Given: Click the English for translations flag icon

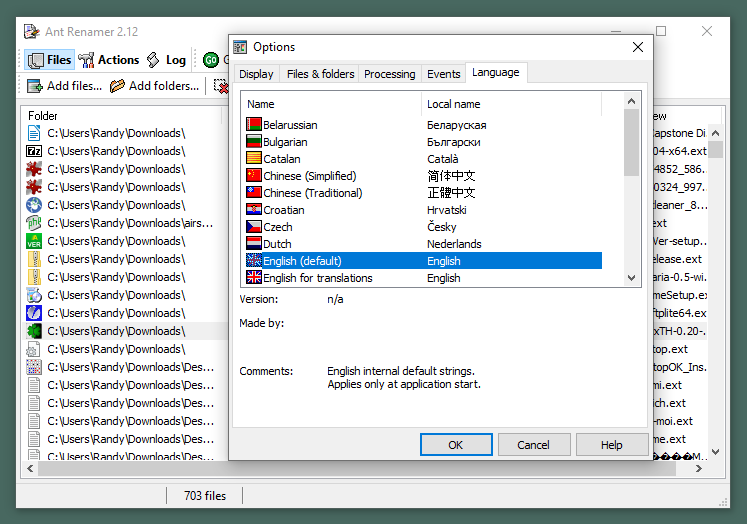Looking at the screenshot, I should point(253,277).
